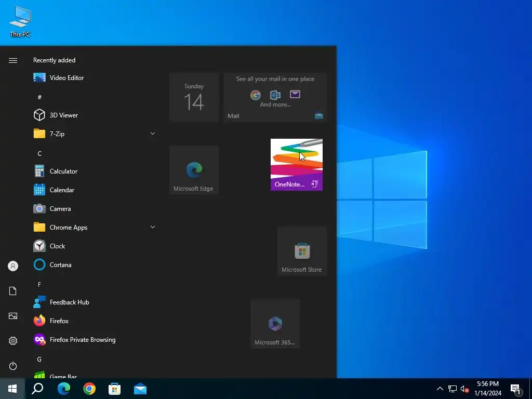This screenshot has width=532, height=399.
Task: Click the letter G section header
Action: pyautogui.click(x=39, y=360)
